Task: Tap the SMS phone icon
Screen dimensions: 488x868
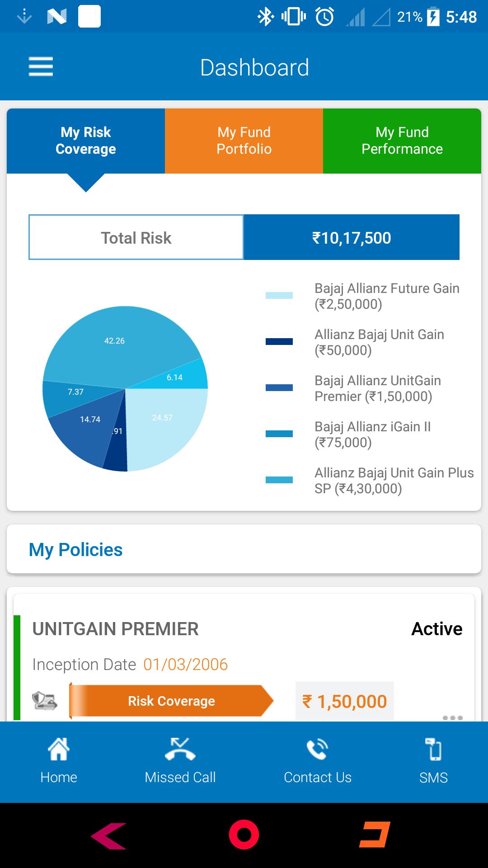Action: pos(433,749)
